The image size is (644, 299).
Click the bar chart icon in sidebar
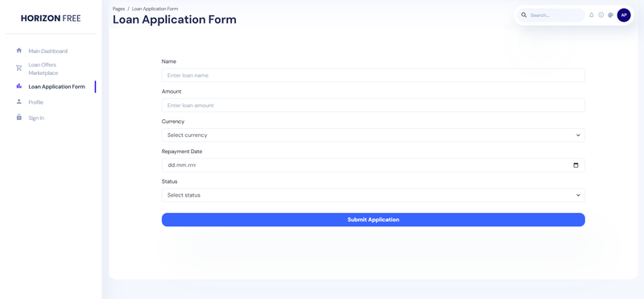(19, 86)
